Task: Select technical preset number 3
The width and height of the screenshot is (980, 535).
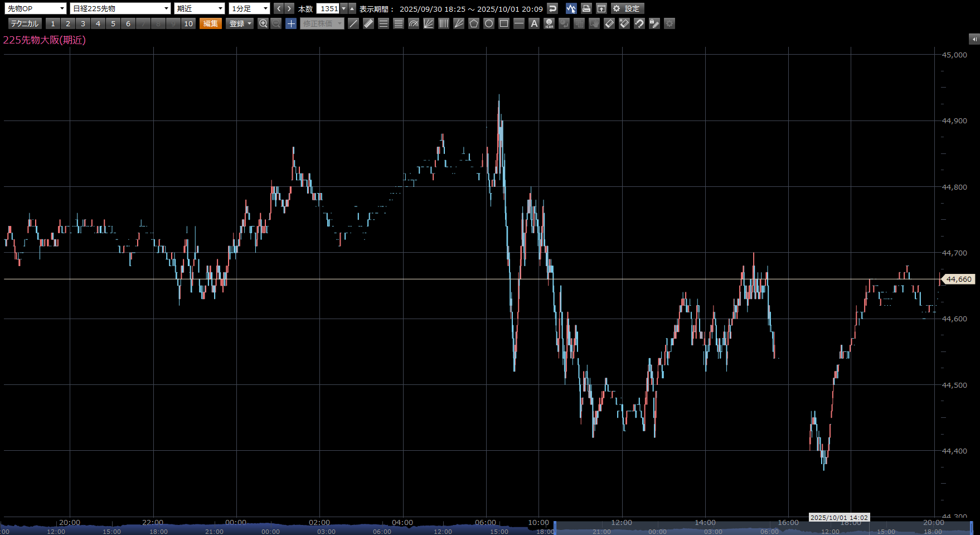Action: coord(83,23)
